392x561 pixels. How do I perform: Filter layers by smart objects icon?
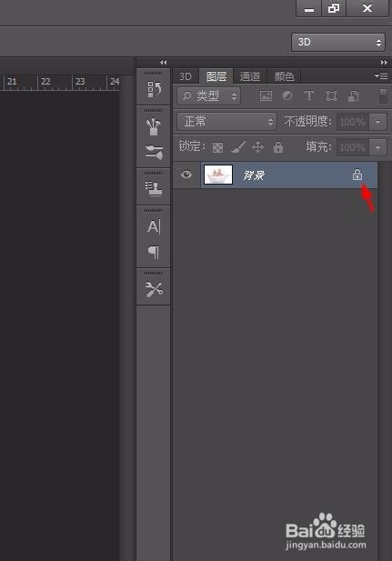coord(353,95)
